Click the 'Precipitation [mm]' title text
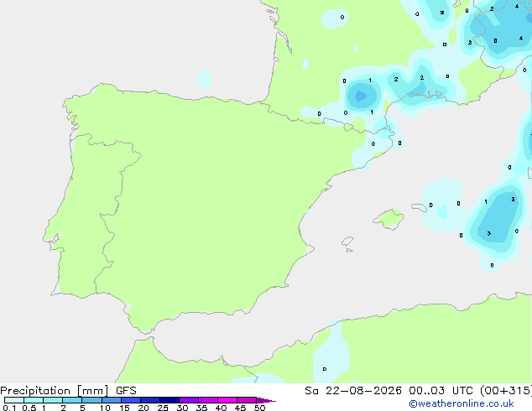 (55, 391)
